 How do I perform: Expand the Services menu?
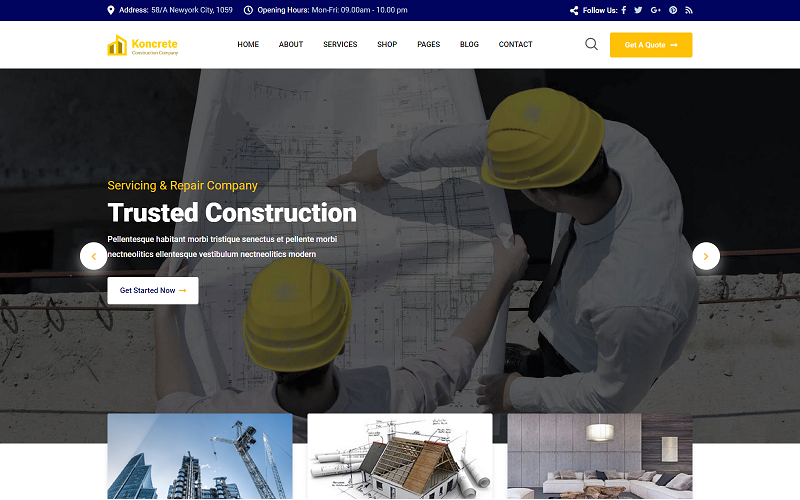pyautogui.click(x=340, y=45)
